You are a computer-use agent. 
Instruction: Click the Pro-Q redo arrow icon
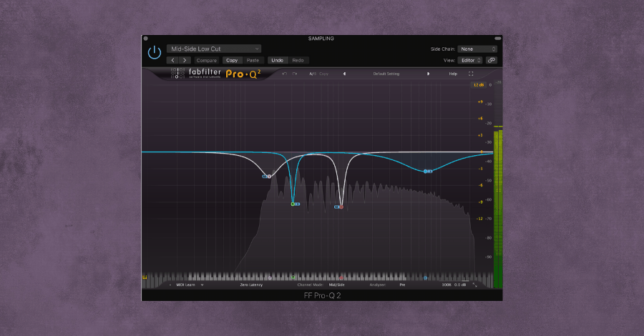(x=295, y=74)
